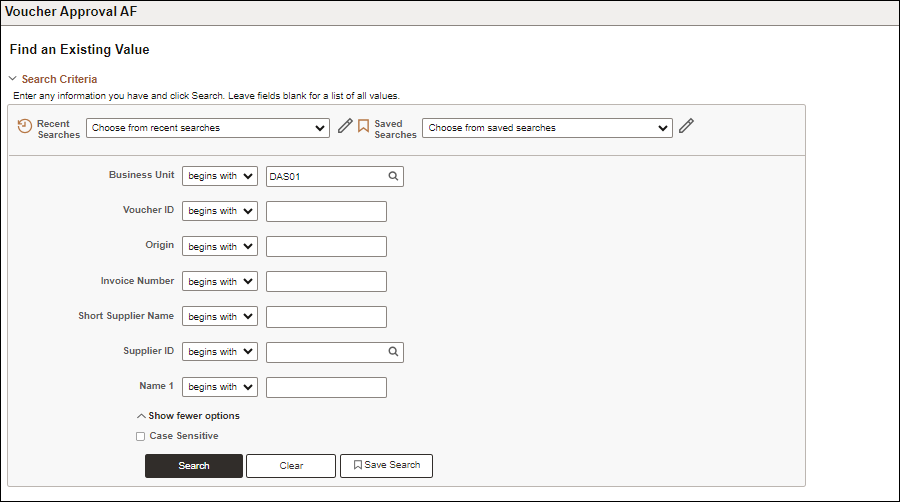The width and height of the screenshot is (900, 502).
Task: Click Show fewer options toggle
Action: [x=188, y=416]
